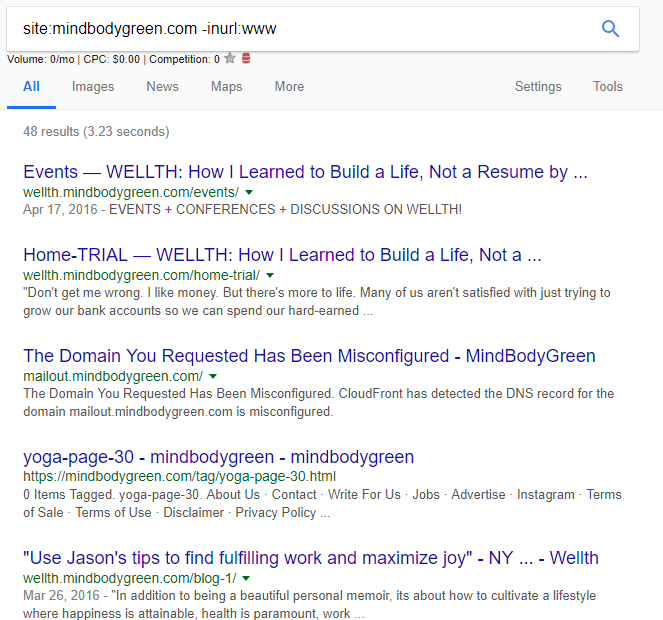Expand dropdown arrow next to wellth.mindbodygreen.com/events/
Viewport: 663px width, 620px height.
(249, 192)
